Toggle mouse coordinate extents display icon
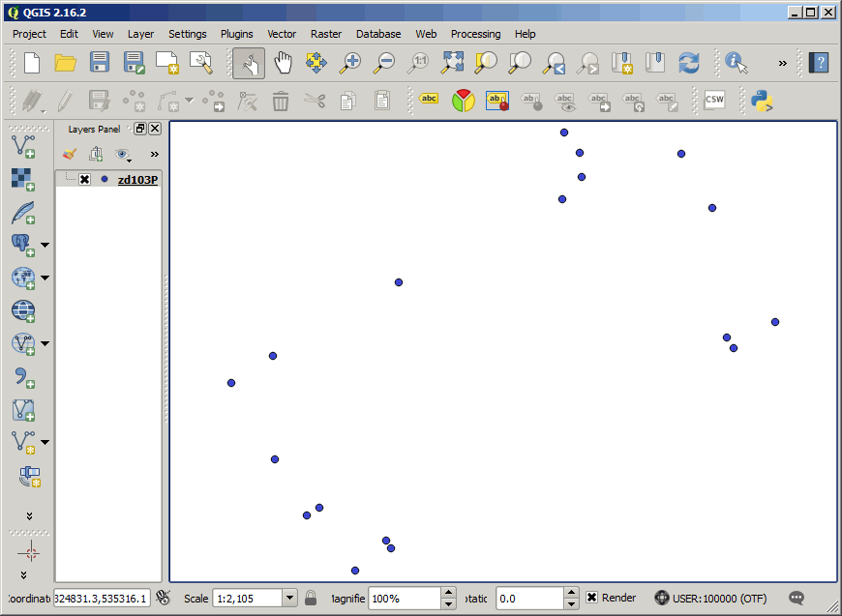 tap(164, 598)
